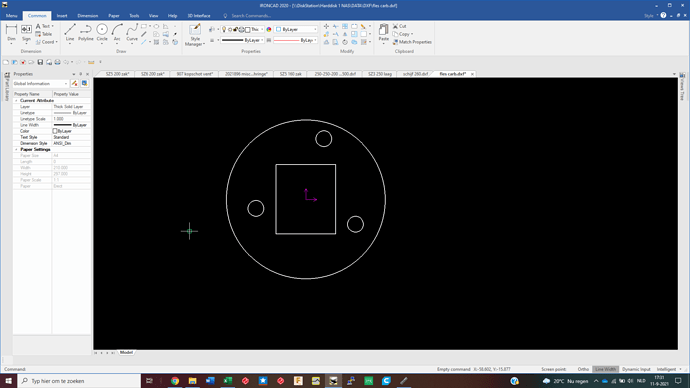690x388 pixels.
Task: Open the Style Manager
Action: pyautogui.click(x=195, y=35)
